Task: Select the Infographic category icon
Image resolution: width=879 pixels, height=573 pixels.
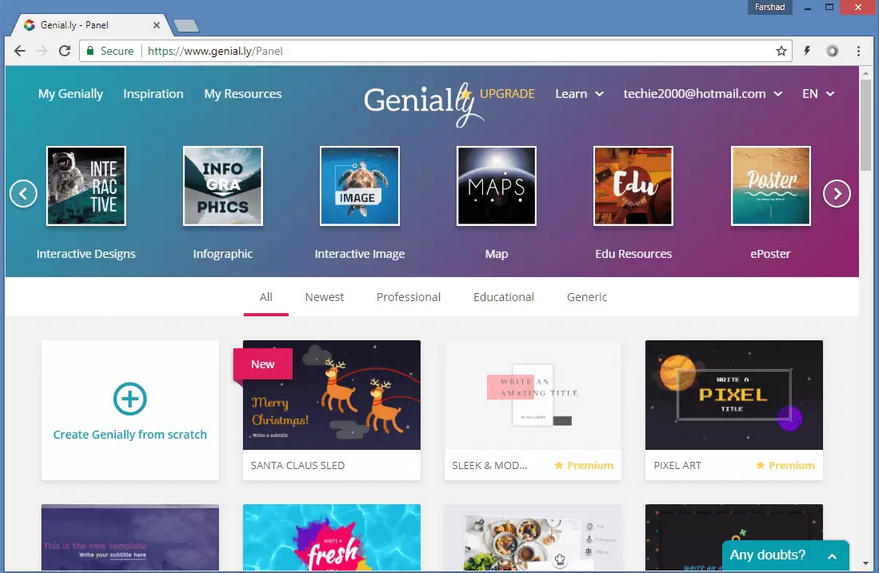Action: click(x=223, y=186)
